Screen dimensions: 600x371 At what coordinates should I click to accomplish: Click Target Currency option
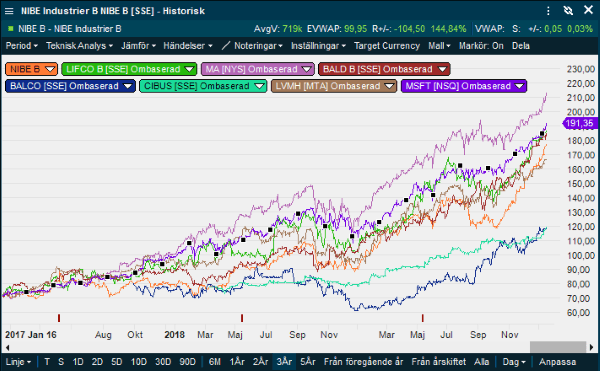tap(387, 46)
